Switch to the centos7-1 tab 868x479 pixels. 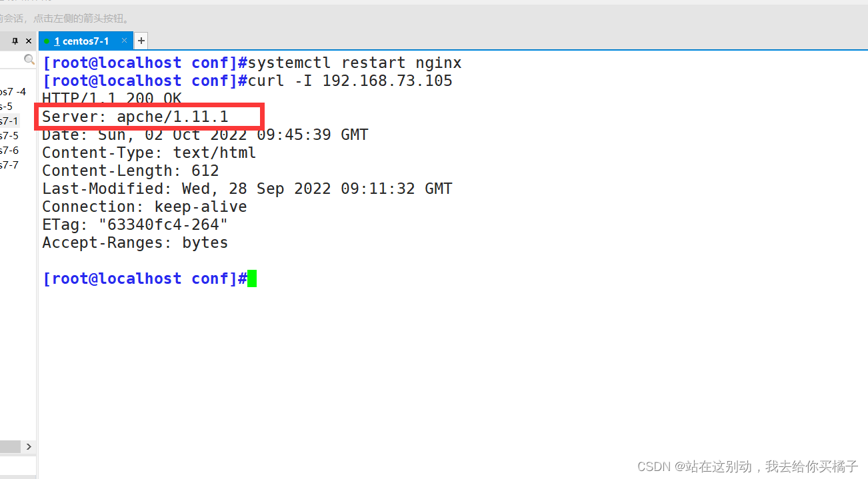click(86, 41)
